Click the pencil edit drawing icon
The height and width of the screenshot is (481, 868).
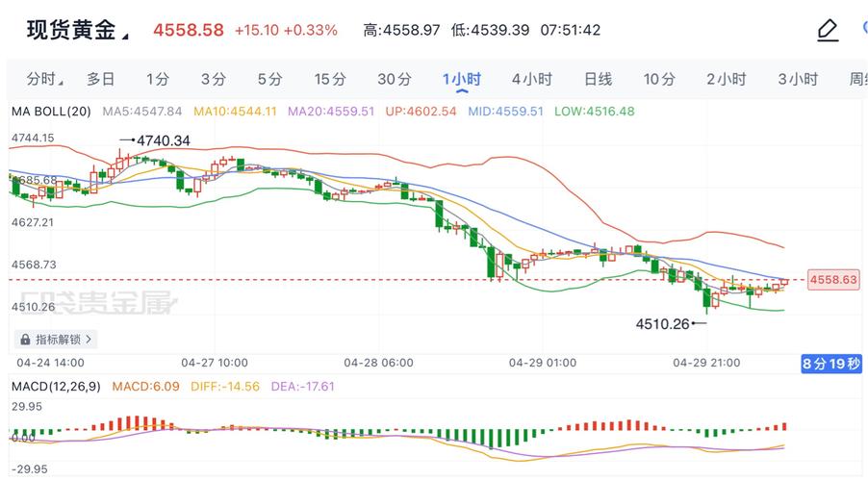pos(827,31)
